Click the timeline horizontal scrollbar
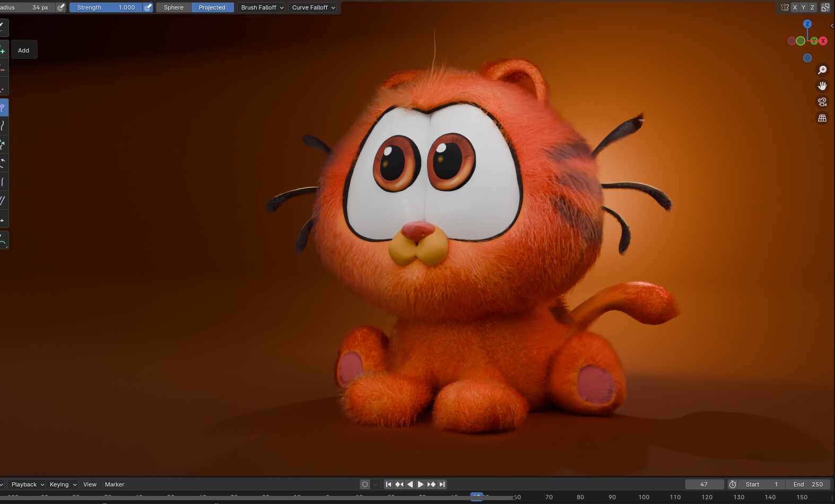This screenshot has width=835, height=504. (x=257, y=499)
